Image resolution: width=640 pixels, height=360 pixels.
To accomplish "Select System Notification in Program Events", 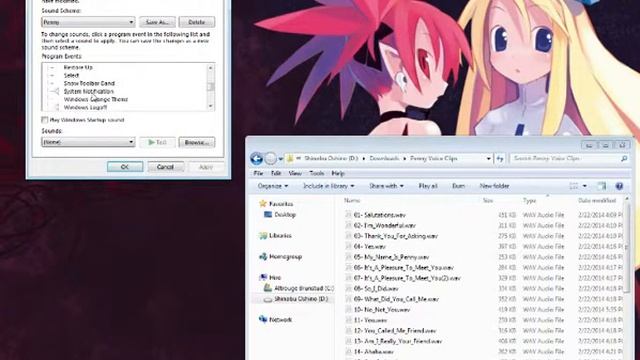I will [x=89, y=91].
